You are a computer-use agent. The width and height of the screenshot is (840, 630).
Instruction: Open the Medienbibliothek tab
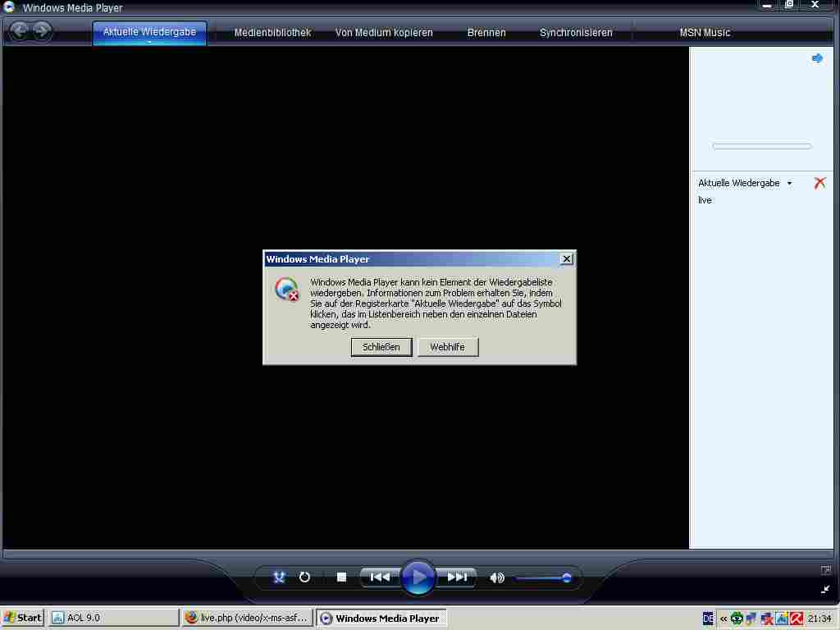(272, 33)
